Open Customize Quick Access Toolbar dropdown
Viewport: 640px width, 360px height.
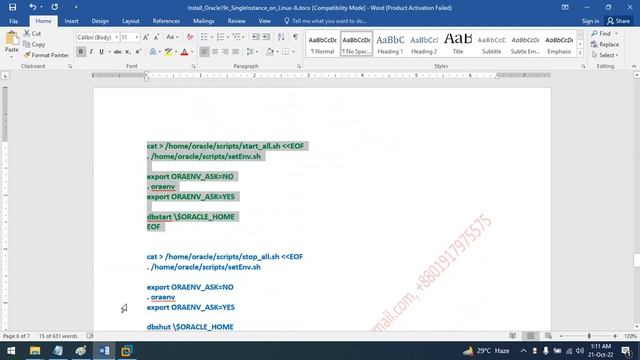[x=76, y=7]
